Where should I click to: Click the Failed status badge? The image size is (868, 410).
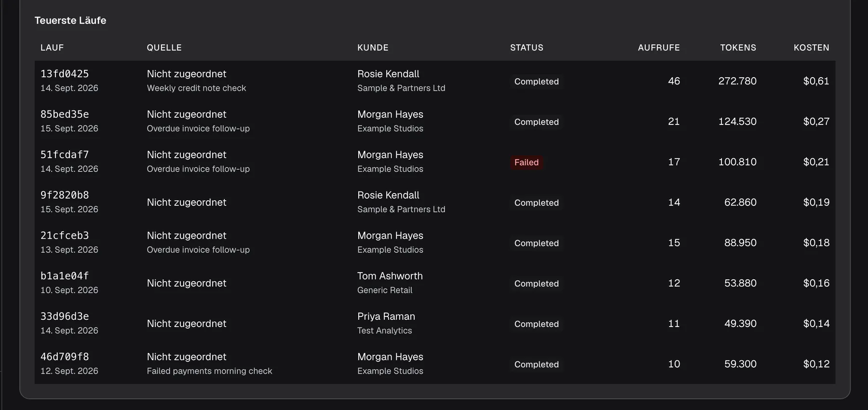click(x=527, y=163)
